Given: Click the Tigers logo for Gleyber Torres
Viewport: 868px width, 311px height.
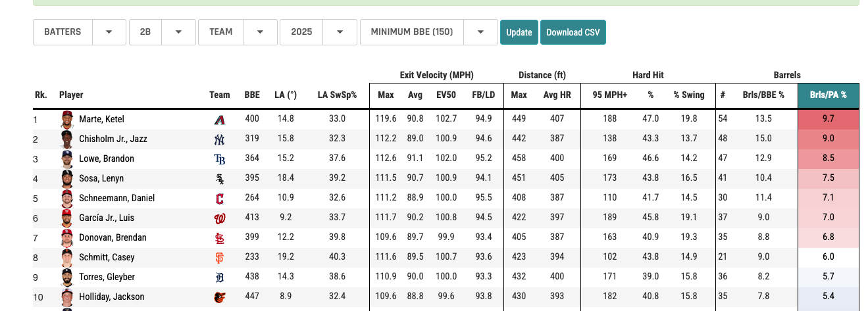Looking at the screenshot, I should (x=220, y=277).
